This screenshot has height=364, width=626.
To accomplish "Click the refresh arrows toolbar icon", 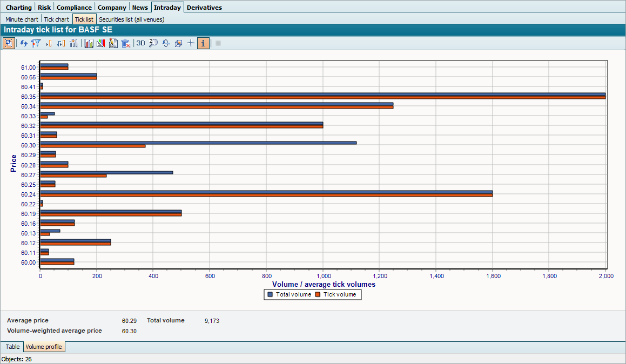I will click(x=24, y=43).
